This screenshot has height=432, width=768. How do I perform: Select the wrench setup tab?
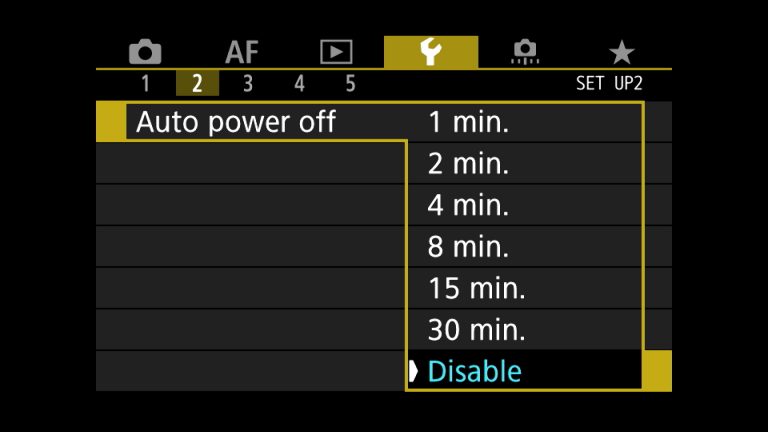(x=430, y=52)
